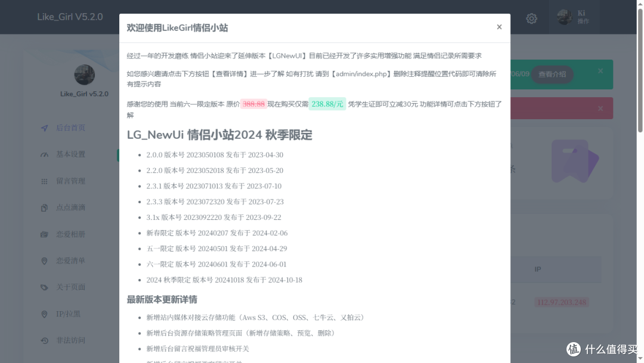Click the IP column header

[x=538, y=269]
